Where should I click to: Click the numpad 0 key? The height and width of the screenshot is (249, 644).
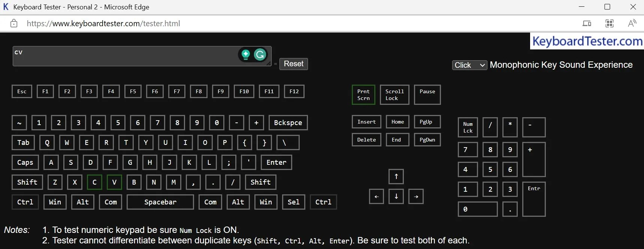[478, 209]
